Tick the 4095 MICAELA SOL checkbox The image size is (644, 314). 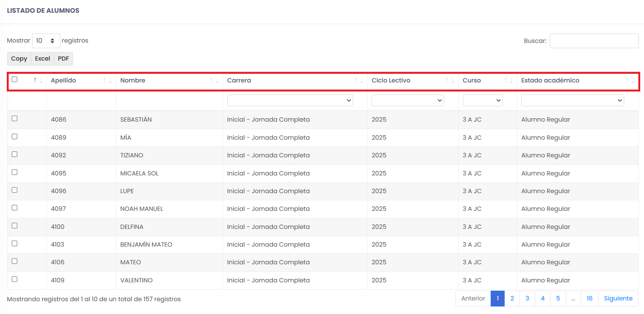pos(15,172)
